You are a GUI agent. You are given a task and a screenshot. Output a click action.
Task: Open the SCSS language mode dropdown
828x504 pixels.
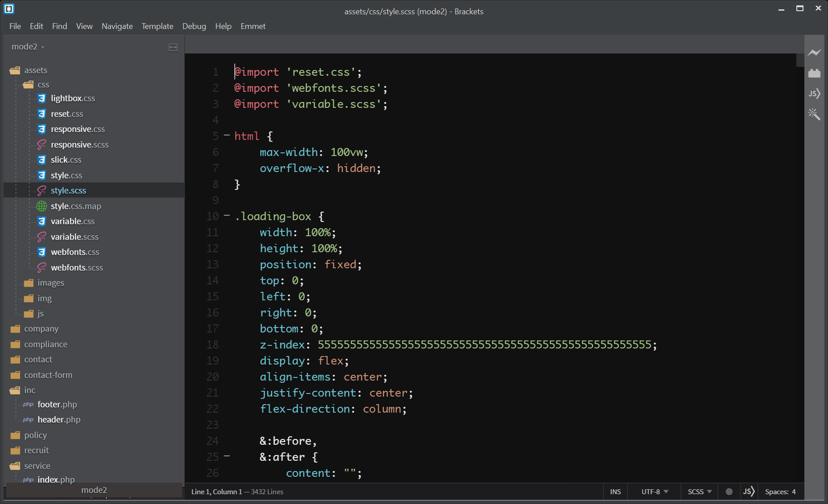tap(699, 492)
